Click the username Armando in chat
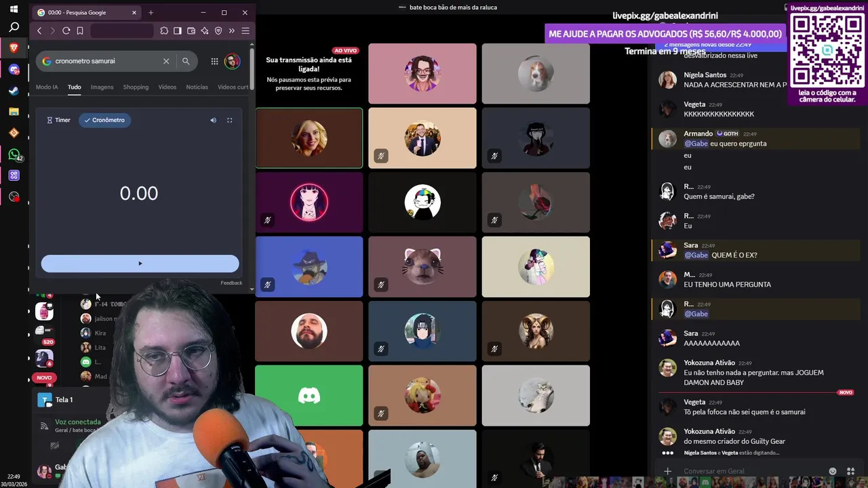Image resolution: width=868 pixels, height=488 pixels. click(698, 134)
